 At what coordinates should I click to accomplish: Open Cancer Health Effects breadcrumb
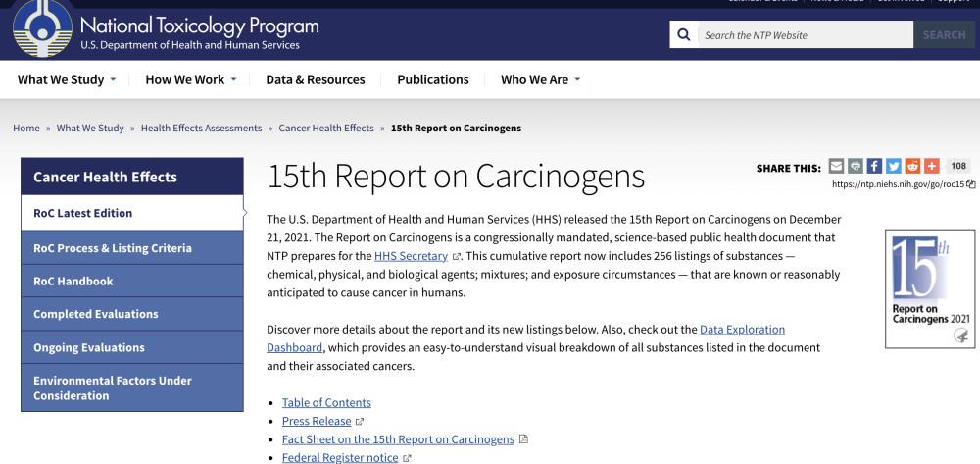[326, 128]
